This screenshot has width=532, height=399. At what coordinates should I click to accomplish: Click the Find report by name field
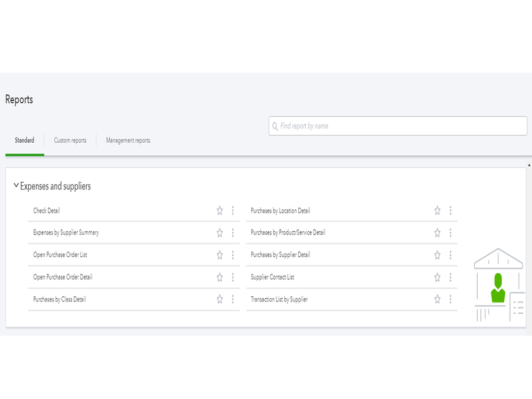pyautogui.click(x=399, y=126)
